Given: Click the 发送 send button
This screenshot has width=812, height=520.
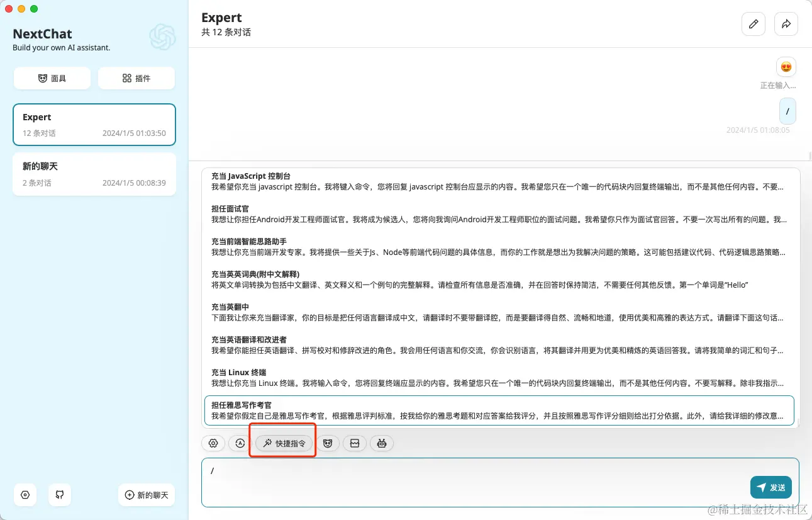Looking at the screenshot, I should [x=771, y=487].
